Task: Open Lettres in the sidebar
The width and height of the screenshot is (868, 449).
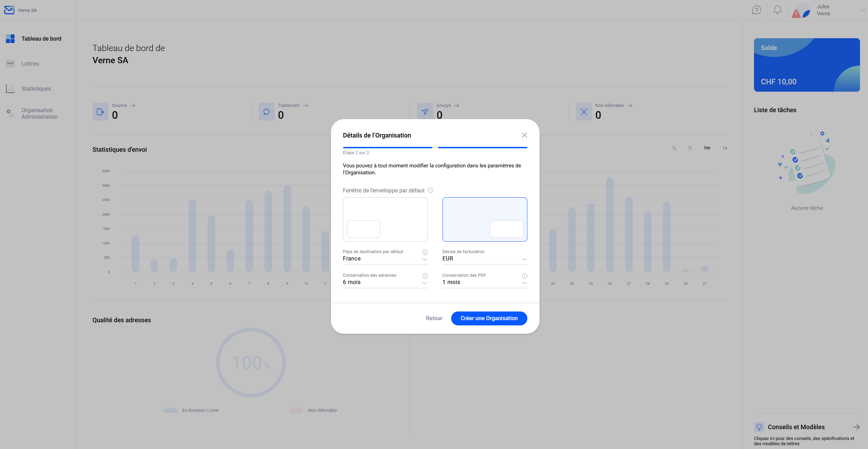Action: (30, 64)
